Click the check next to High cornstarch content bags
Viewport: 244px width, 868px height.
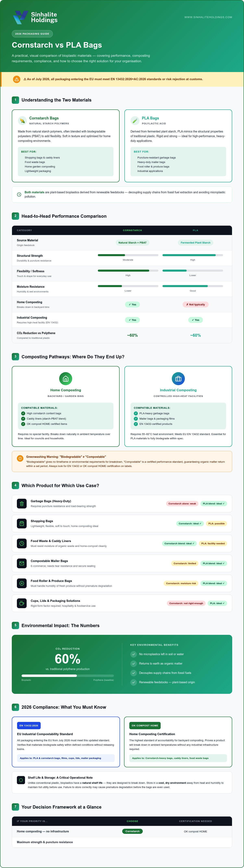coord(23,413)
